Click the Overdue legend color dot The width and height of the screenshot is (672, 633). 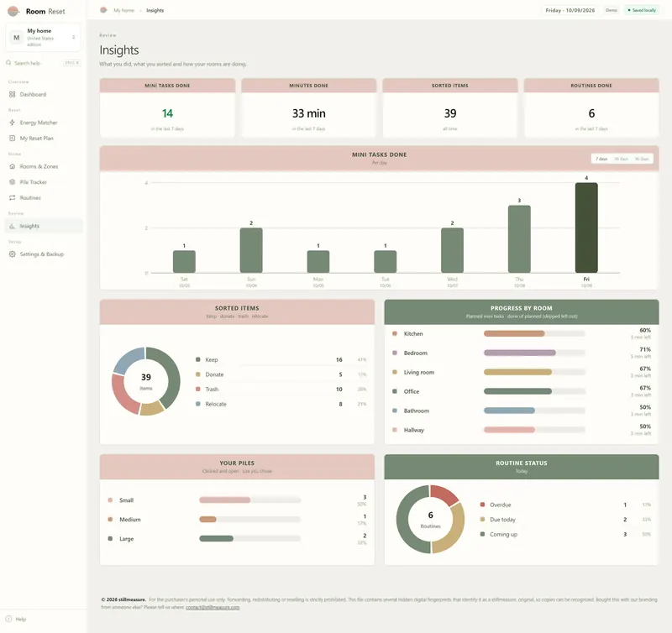pos(482,505)
